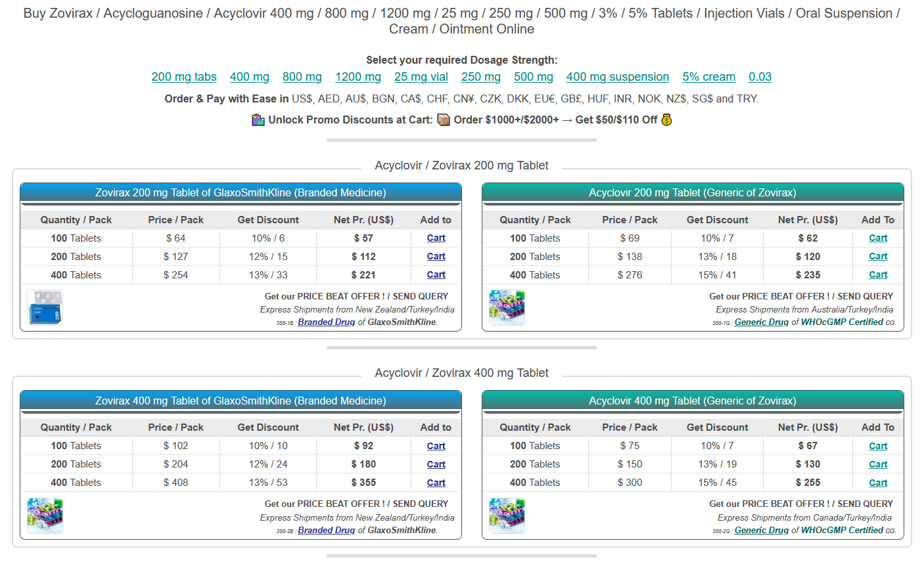Click the $ 180 net price cell
This screenshot has width=924, height=566.
[363, 464]
